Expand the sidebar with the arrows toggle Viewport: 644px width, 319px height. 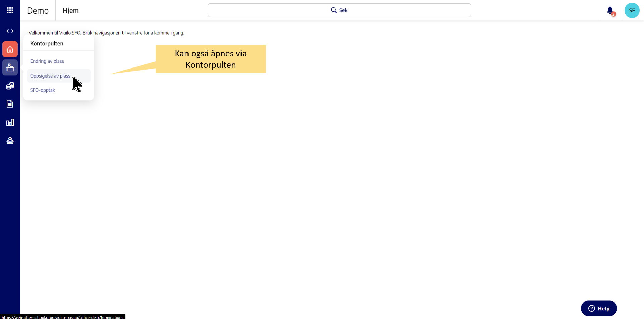(x=10, y=31)
